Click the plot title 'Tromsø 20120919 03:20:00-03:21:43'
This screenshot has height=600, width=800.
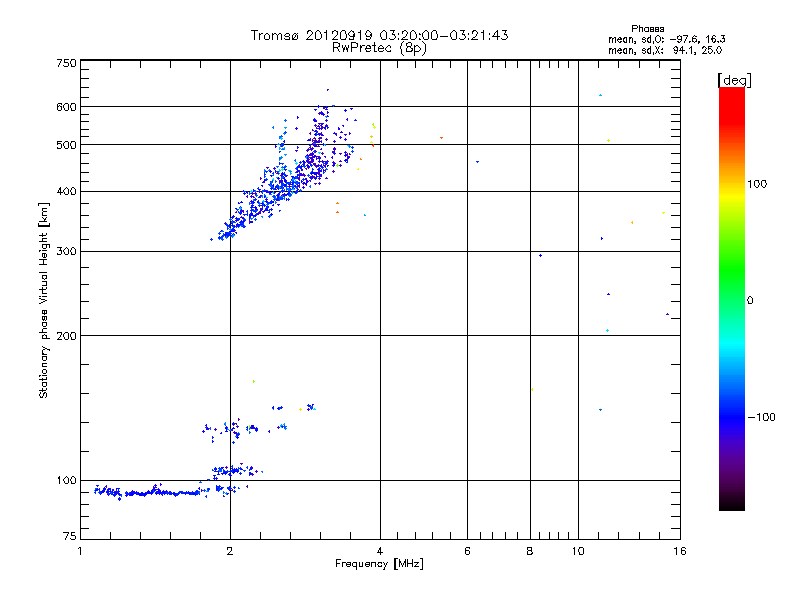pos(380,35)
